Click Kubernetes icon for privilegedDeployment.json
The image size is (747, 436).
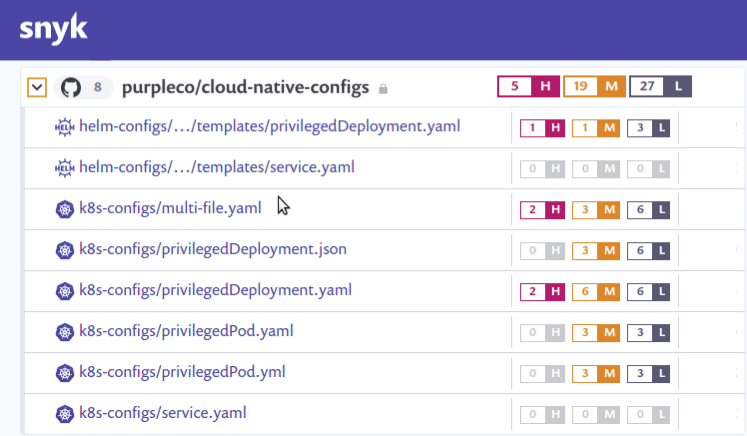(65, 250)
